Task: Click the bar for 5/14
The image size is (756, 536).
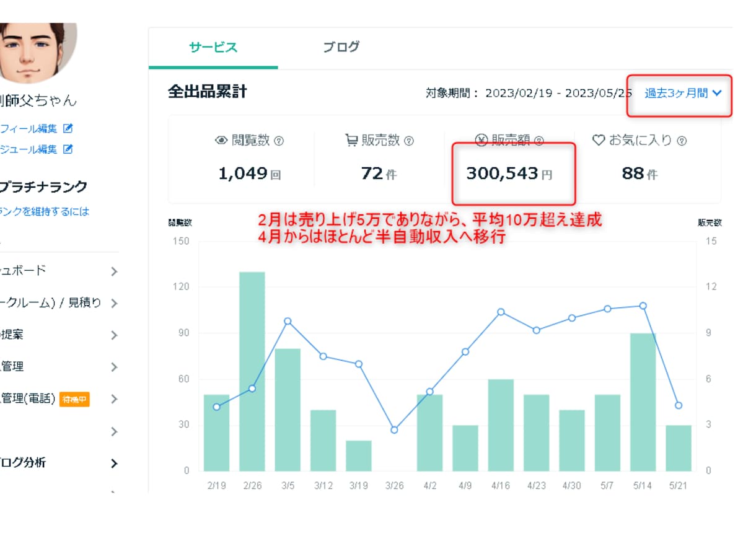Action: tap(643, 402)
